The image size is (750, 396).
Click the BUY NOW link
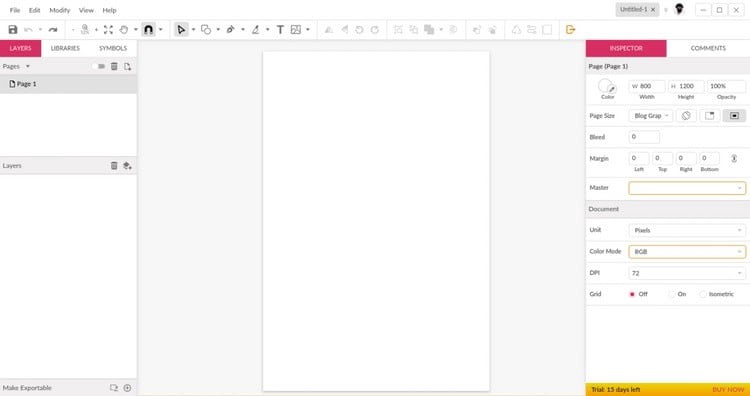(x=728, y=390)
